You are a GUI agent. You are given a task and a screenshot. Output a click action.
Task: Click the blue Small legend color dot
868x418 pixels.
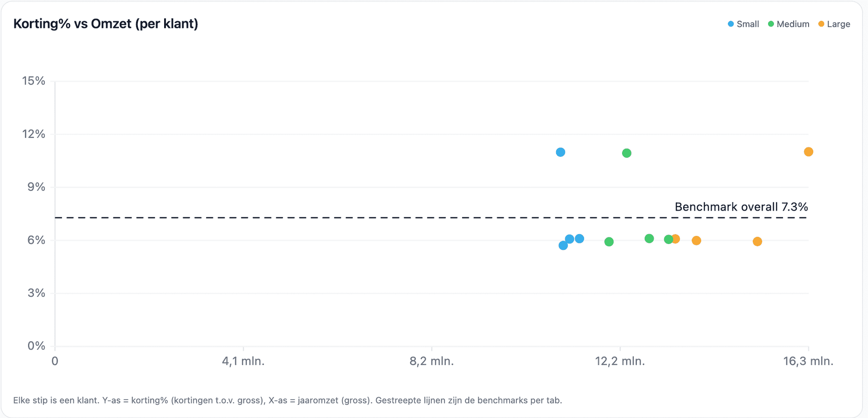click(x=731, y=24)
